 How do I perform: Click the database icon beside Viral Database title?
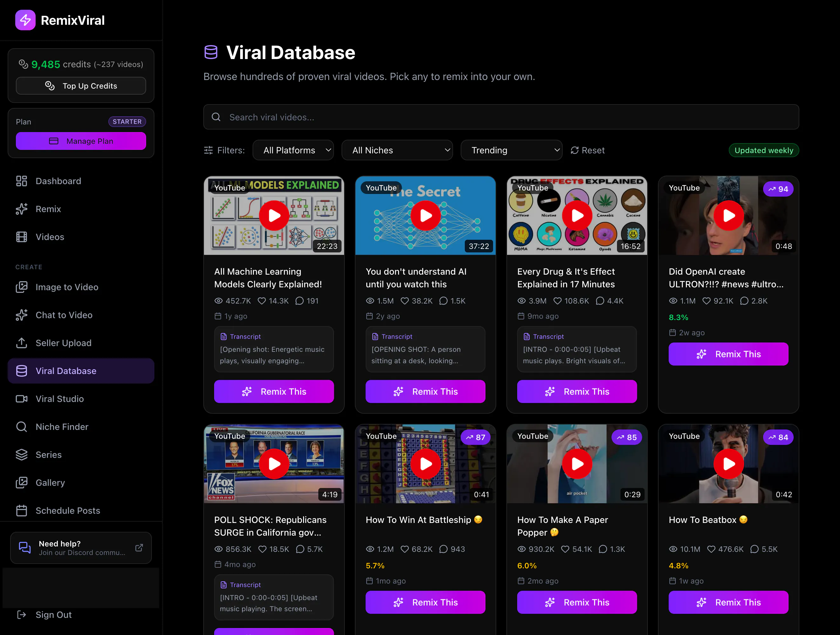[211, 52]
